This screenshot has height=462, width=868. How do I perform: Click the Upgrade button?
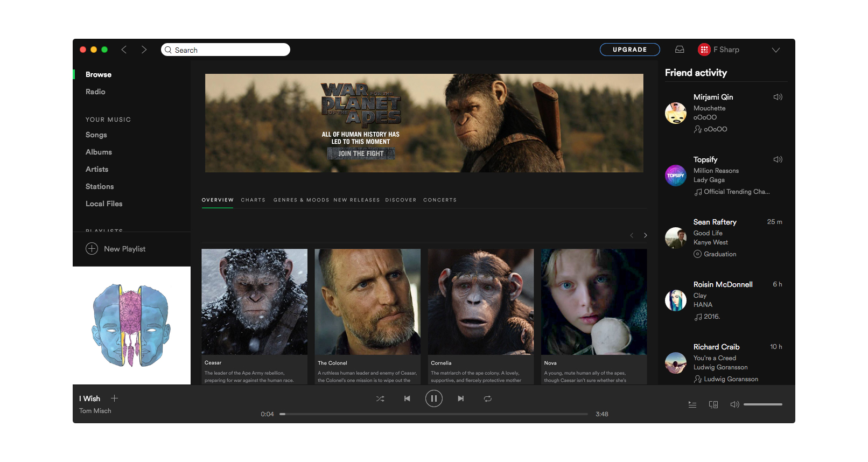pyautogui.click(x=630, y=50)
